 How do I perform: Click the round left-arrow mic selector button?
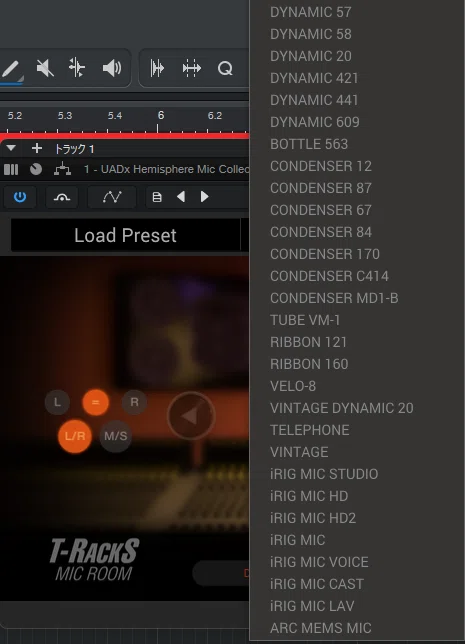[191, 416]
